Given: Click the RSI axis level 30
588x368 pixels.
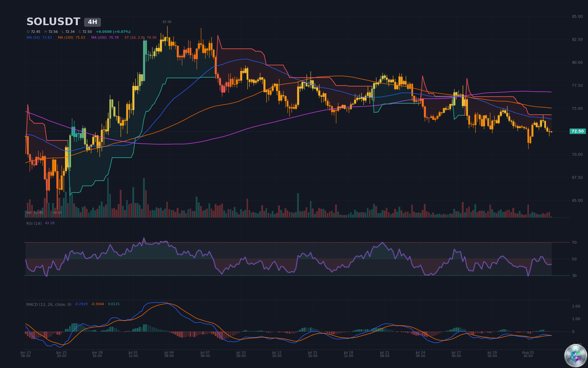Looking at the screenshot, I should coord(574,276).
